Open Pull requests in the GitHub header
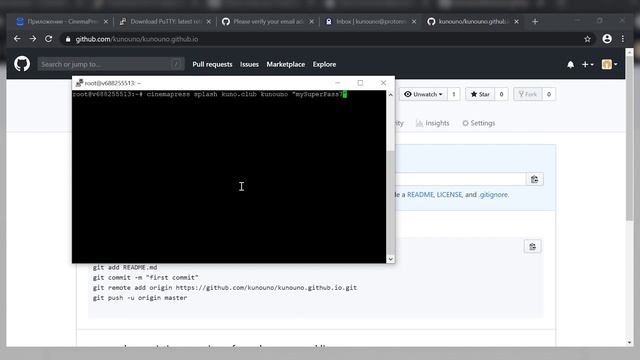Image resolution: width=640 pixels, height=360 pixels. coord(212,64)
